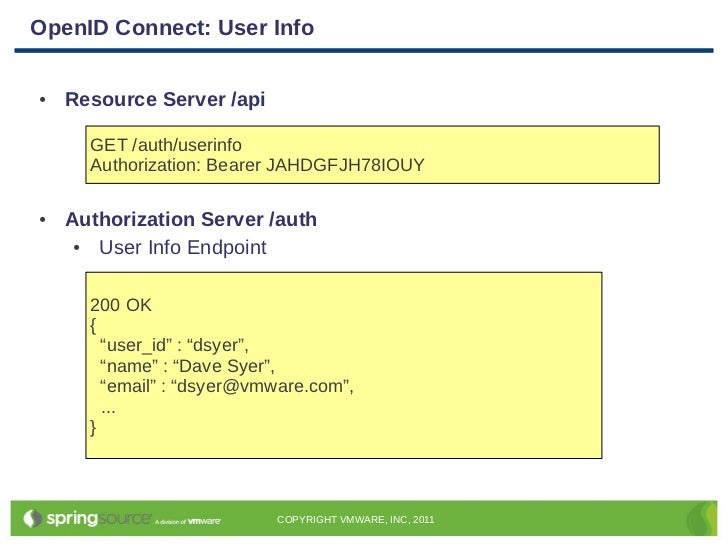Screen dimensions: 728x546
Task: Click the 'vmware' logo text in footer
Action: pyautogui.click(x=204, y=521)
